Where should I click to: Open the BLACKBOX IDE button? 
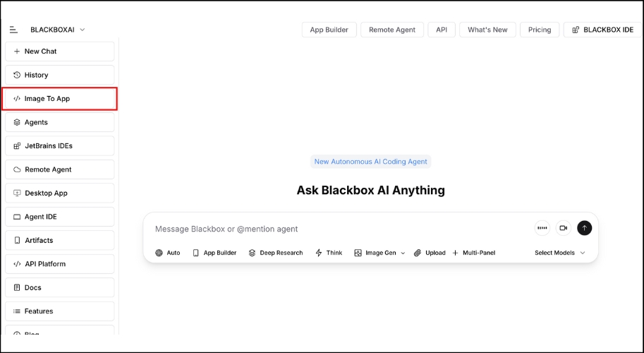point(602,30)
